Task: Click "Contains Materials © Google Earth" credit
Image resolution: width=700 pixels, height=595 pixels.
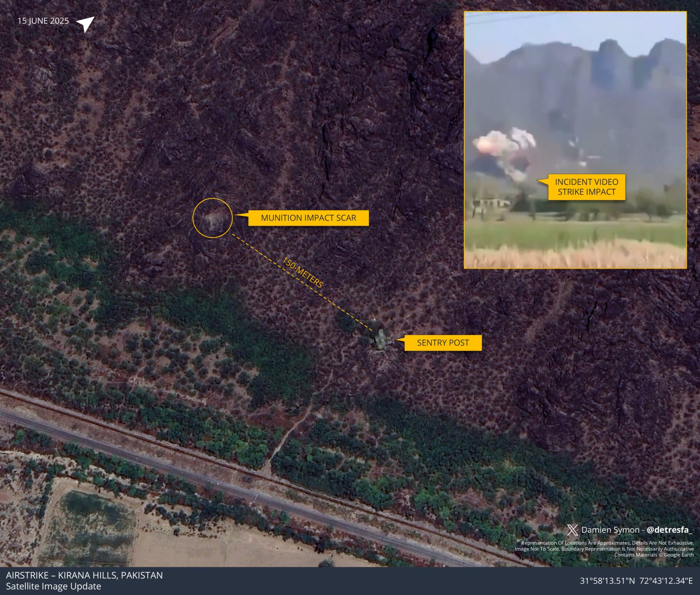Action: click(x=654, y=555)
